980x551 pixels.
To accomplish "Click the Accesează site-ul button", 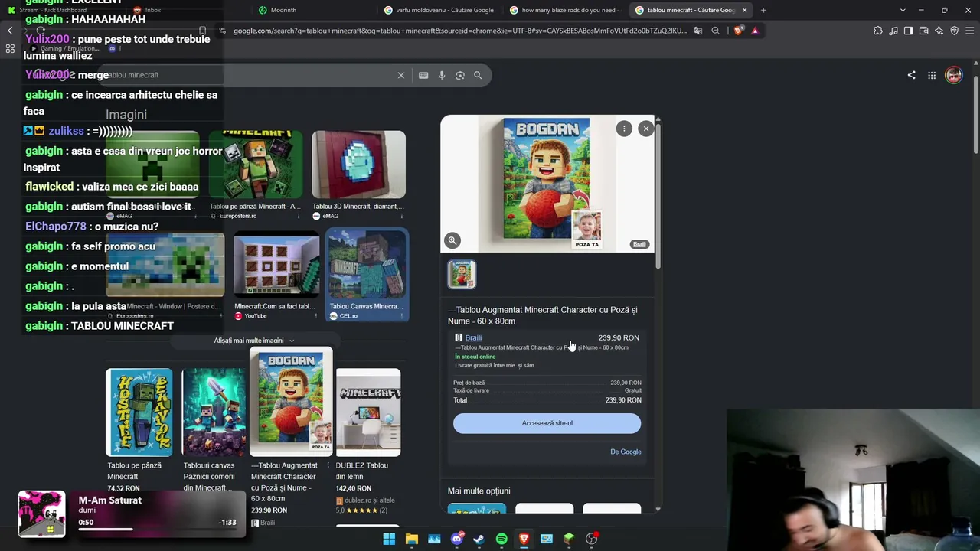I will (x=547, y=423).
